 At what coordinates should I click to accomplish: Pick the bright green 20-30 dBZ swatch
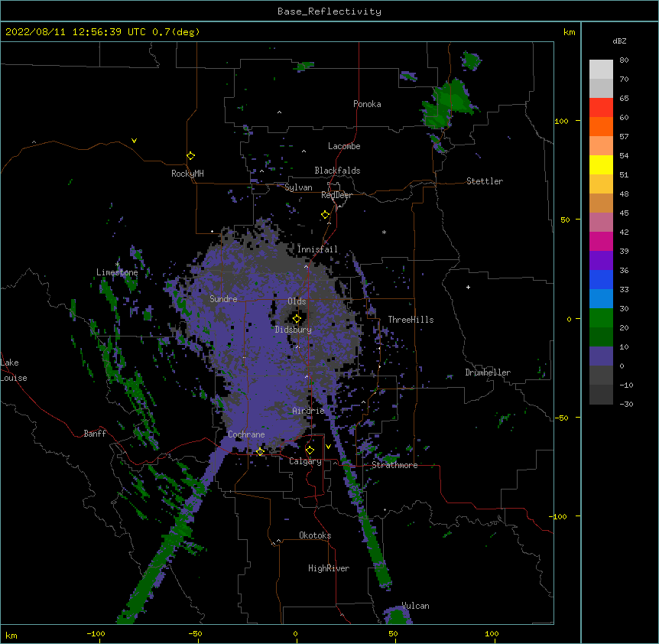pyautogui.click(x=601, y=318)
